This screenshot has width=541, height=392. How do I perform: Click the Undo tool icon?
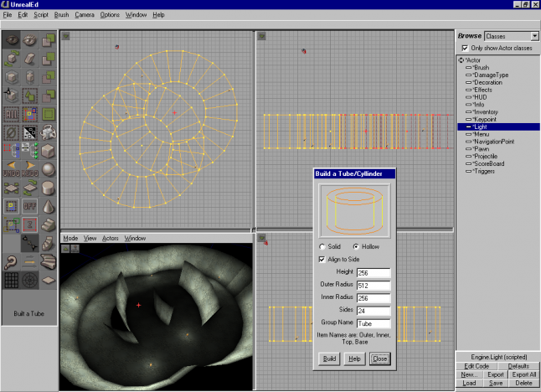click(x=13, y=171)
